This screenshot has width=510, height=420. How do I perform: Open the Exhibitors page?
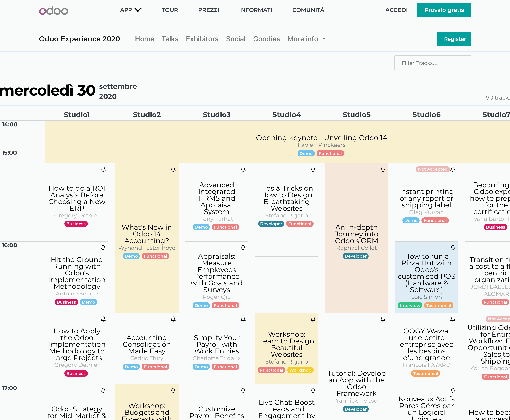202,39
